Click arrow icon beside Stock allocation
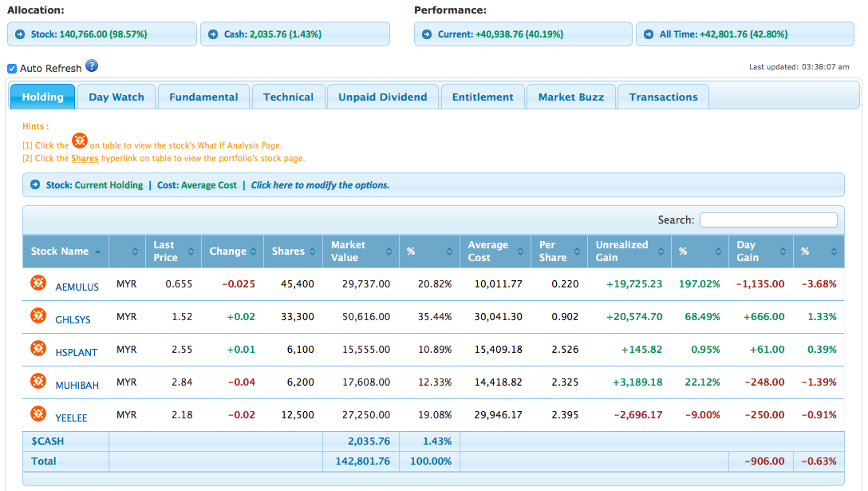 [x=20, y=34]
